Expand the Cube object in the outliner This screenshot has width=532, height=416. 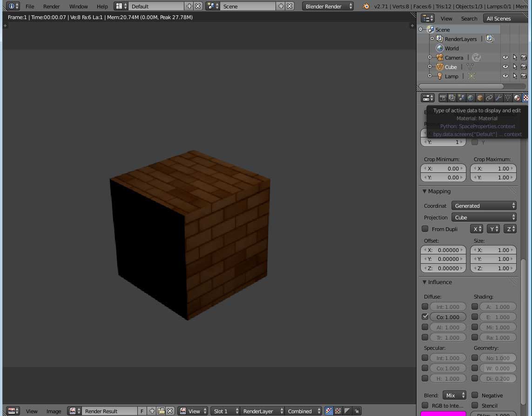click(x=430, y=67)
